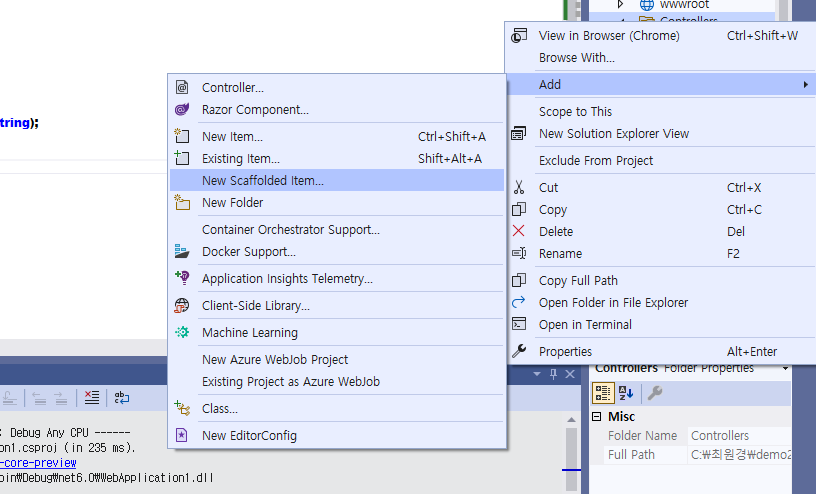Choose Browse With... option
Image resolution: width=816 pixels, height=494 pixels.
[x=660, y=57]
